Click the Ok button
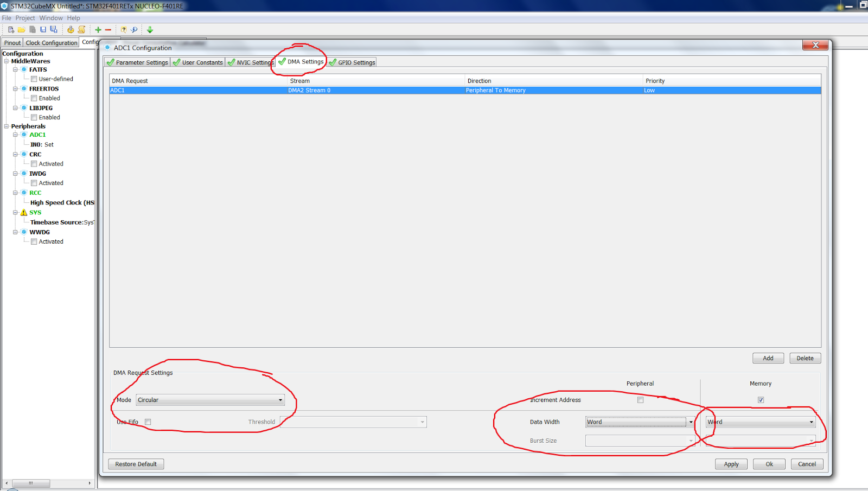The width and height of the screenshot is (868, 491). point(769,464)
